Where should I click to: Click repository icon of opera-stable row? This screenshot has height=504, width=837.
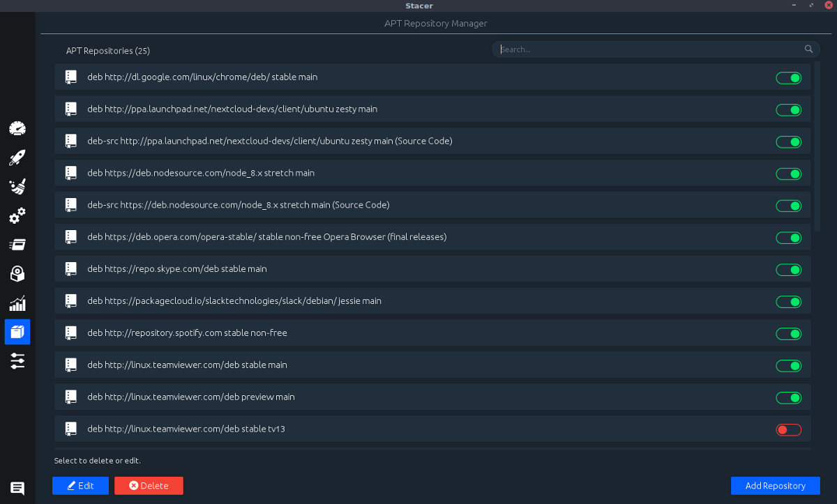(x=70, y=237)
